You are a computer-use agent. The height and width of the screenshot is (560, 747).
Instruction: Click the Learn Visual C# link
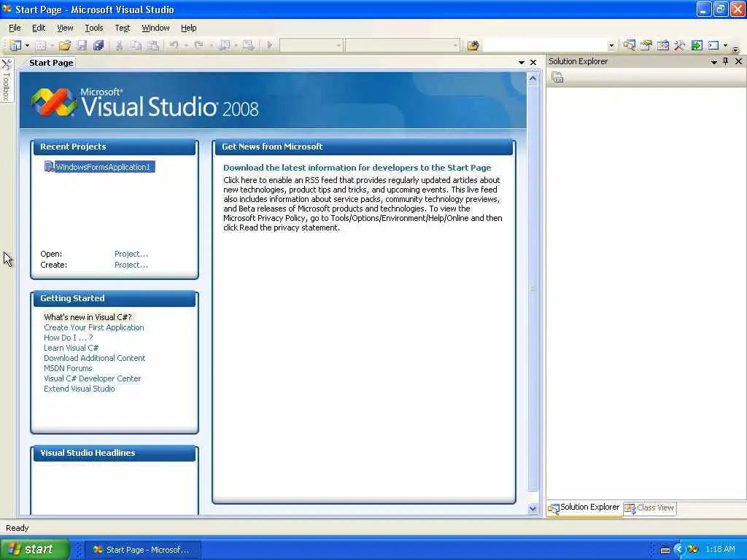[71, 348]
